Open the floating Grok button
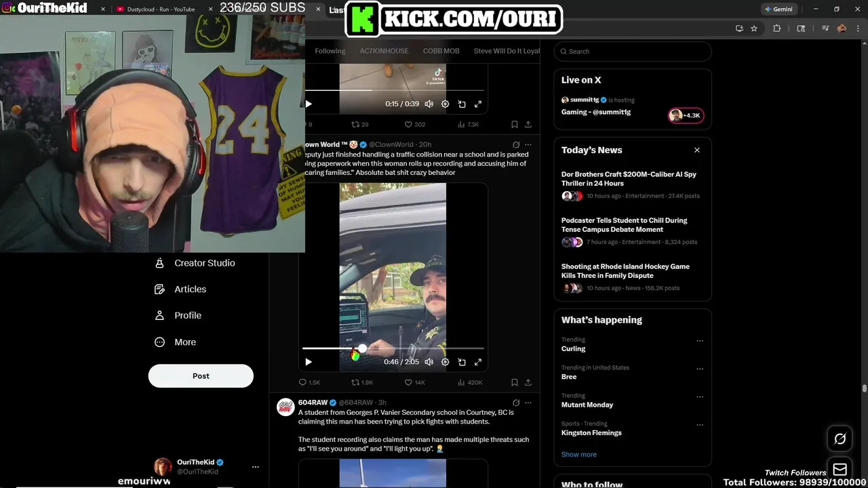 click(x=840, y=439)
